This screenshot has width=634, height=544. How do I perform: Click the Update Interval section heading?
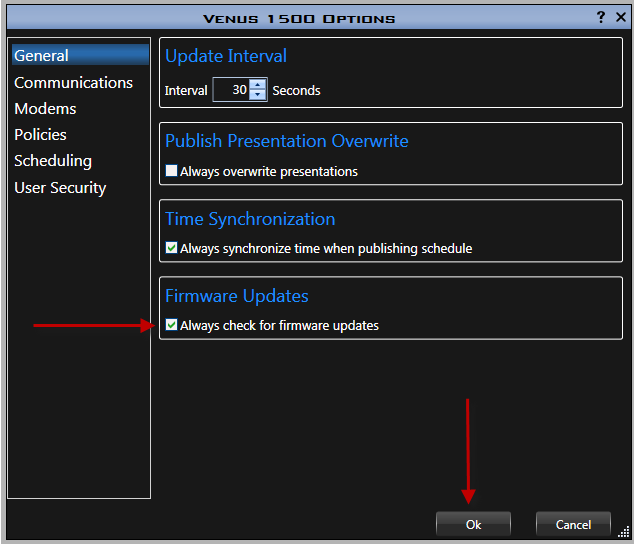226,57
